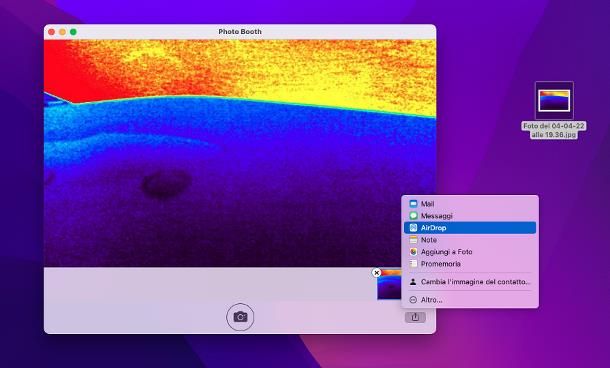This screenshot has width=610, height=368.
Task: Close the Photo Booth window
Action: (51, 32)
